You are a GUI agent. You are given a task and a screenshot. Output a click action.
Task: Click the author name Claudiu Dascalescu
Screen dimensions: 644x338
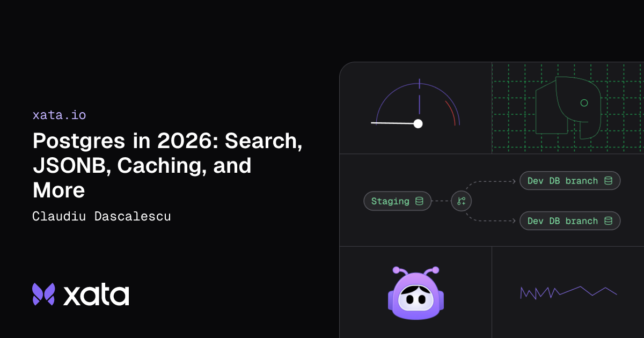coord(101,216)
